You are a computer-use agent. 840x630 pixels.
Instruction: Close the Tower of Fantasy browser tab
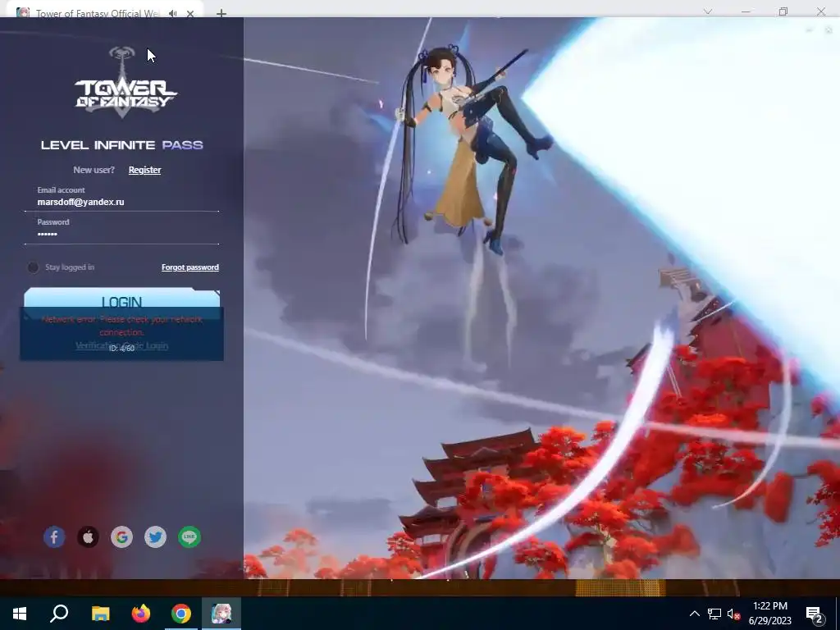(190, 13)
